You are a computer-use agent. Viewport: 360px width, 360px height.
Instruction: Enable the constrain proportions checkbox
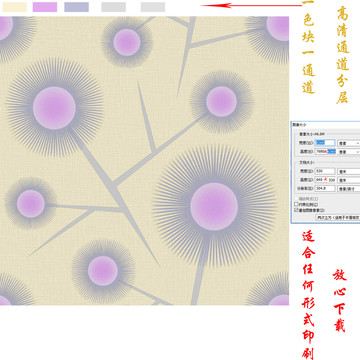[x=296, y=204]
